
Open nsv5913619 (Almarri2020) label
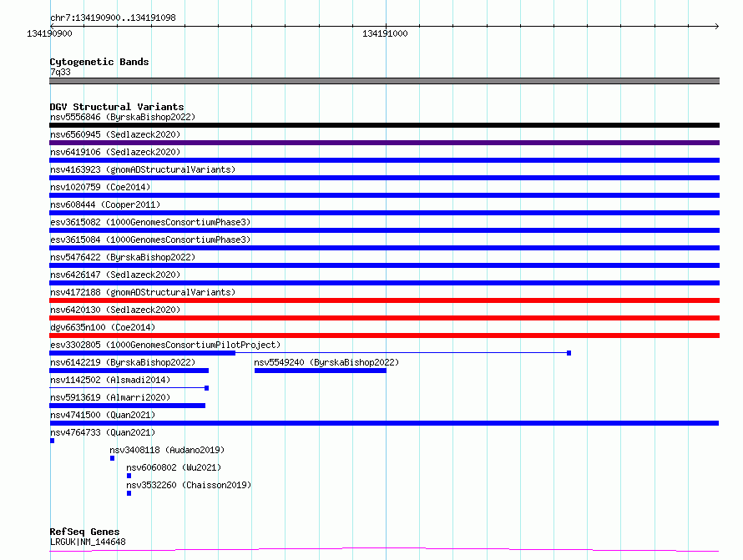[110, 397]
